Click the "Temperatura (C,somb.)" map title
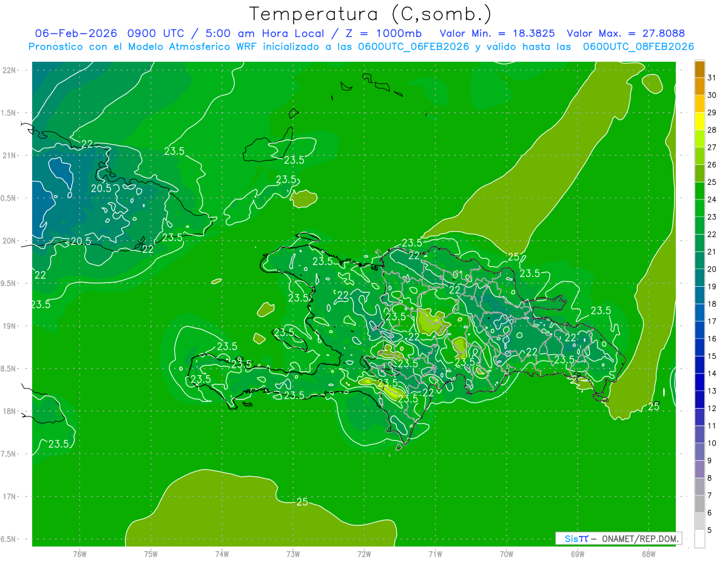 (x=371, y=14)
